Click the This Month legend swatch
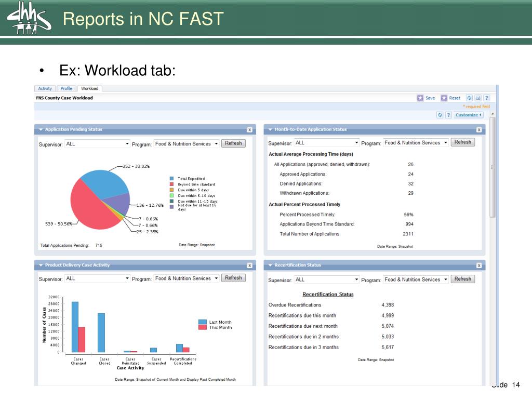 coord(203,327)
